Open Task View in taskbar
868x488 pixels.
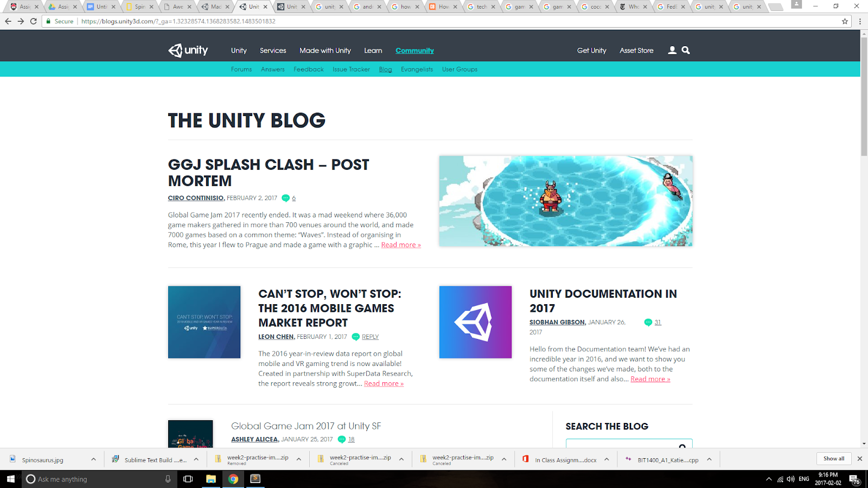[188, 479]
